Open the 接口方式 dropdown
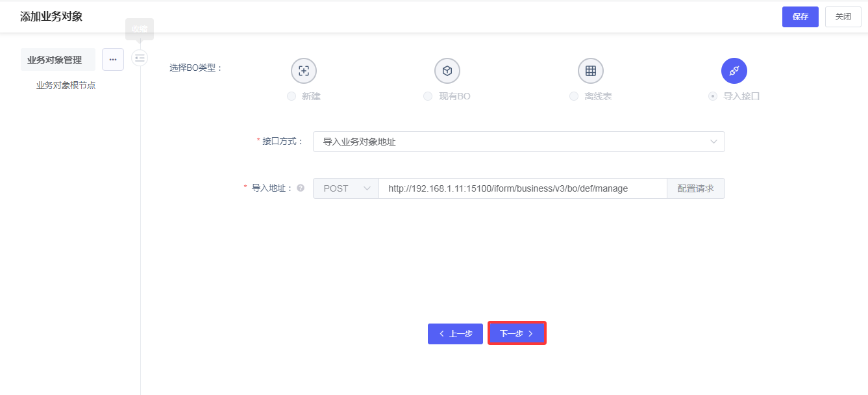Viewport: 868px width, 395px height. (518, 142)
